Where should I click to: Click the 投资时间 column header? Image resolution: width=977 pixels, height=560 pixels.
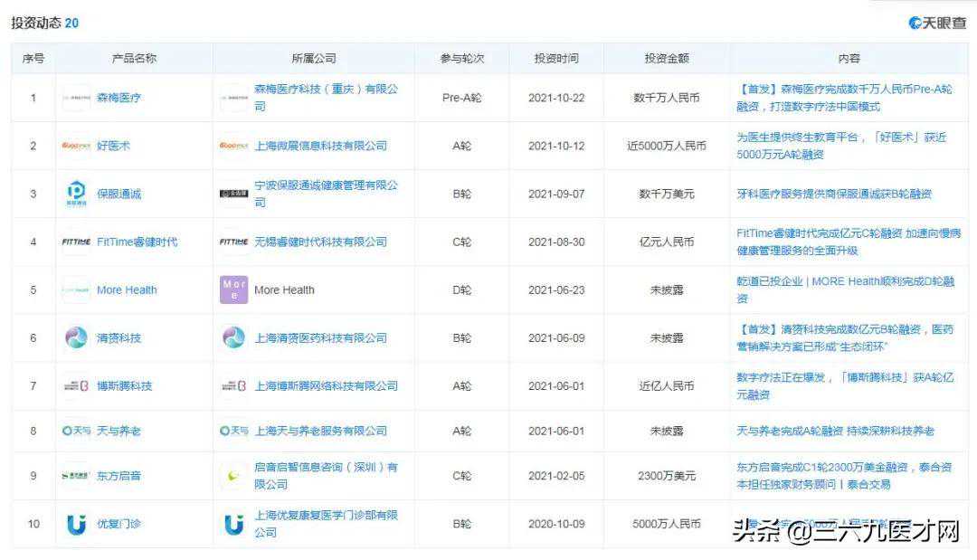coord(556,58)
